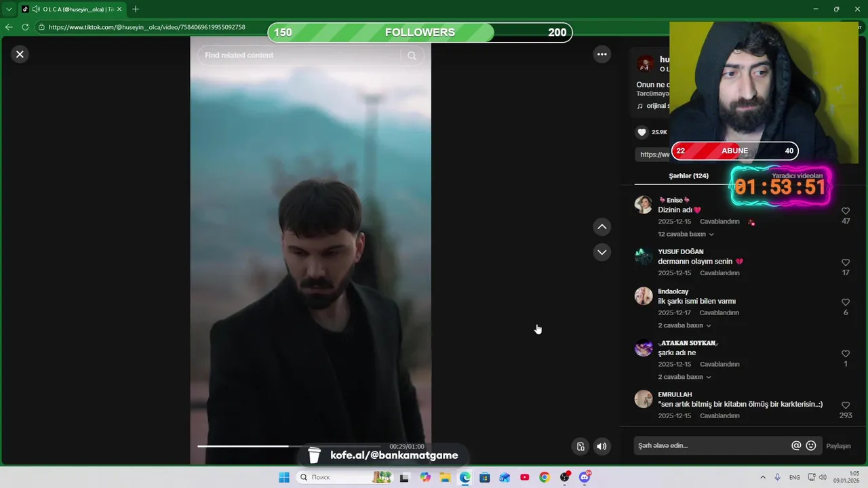Like YUSUF DOĞAN's comment
The height and width of the screenshot is (488, 868).
pyautogui.click(x=846, y=262)
